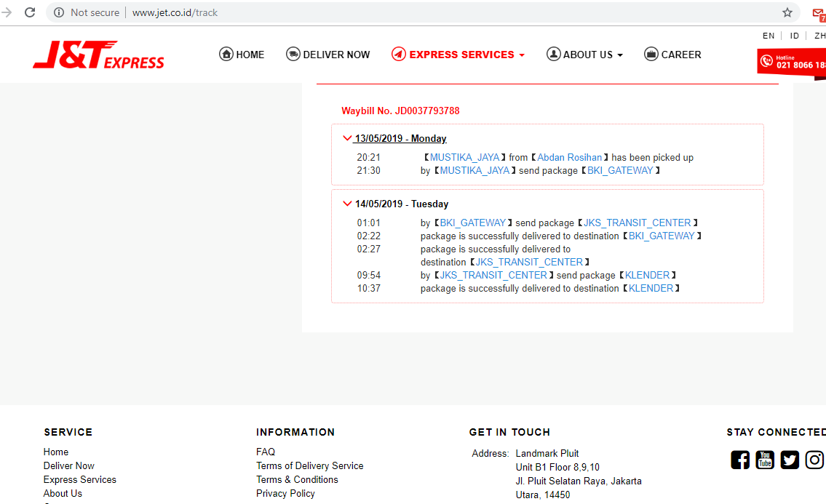Viewport: 826px width, 504px height.
Task: Open the Terms & Conditions footer link
Action: point(297,479)
